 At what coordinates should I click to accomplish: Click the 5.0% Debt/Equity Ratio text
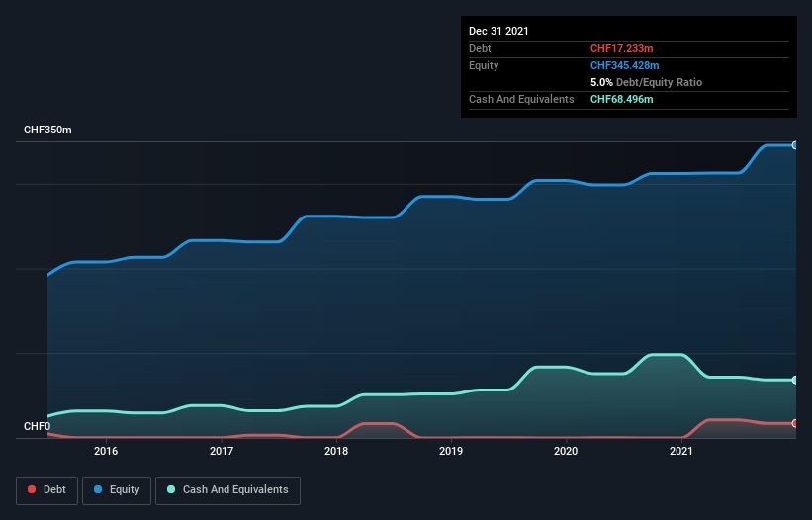click(x=646, y=82)
